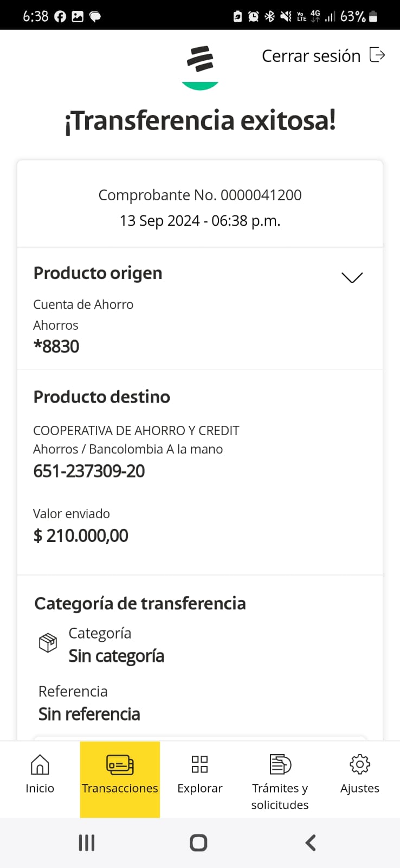The height and width of the screenshot is (868, 400).
Task: Open the Android recent apps button
Action: tap(87, 843)
